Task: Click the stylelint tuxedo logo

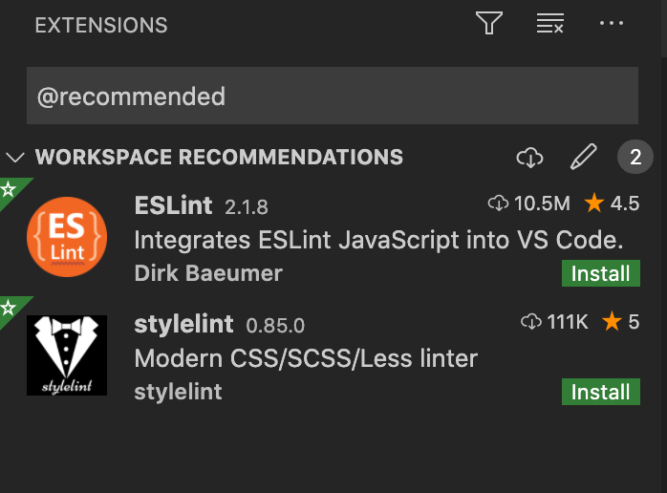Action: (x=67, y=355)
